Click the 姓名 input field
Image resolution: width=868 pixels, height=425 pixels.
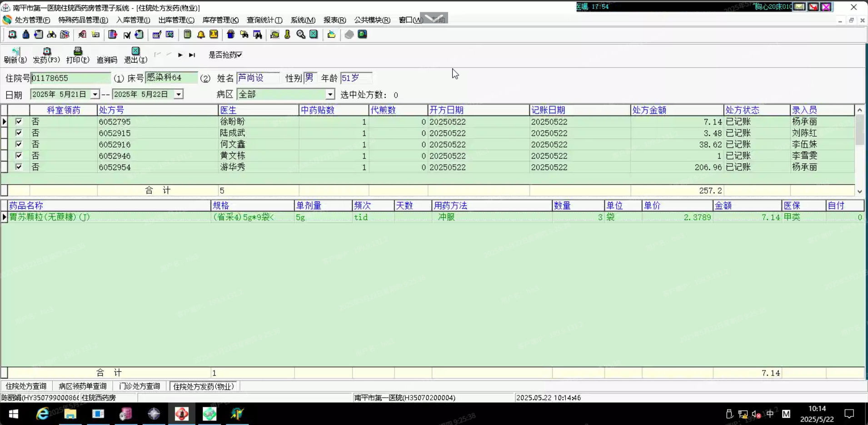click(258, 78)
